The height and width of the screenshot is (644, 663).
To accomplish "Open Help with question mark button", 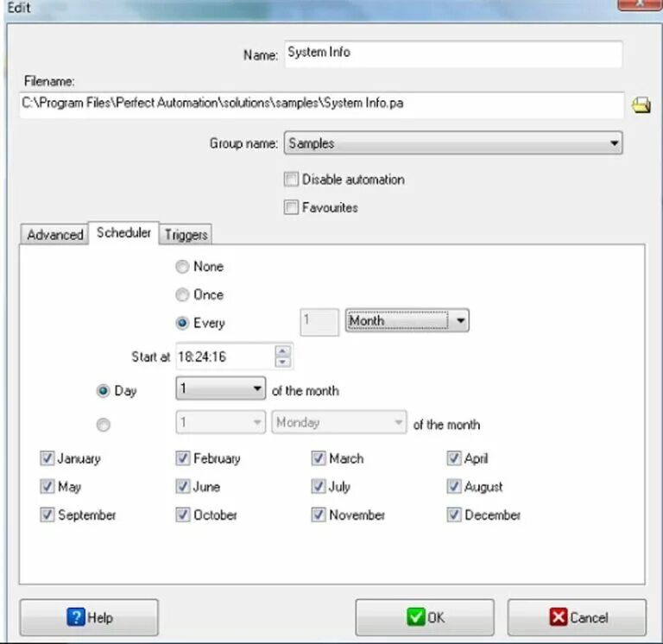I will (89, 617).
